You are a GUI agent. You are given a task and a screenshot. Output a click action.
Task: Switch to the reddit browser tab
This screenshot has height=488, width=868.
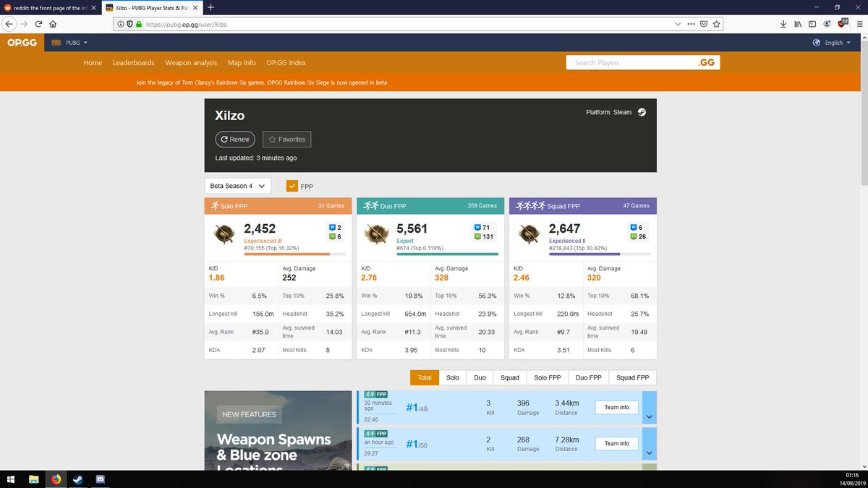pyautogui.click(x=50, y=7)
